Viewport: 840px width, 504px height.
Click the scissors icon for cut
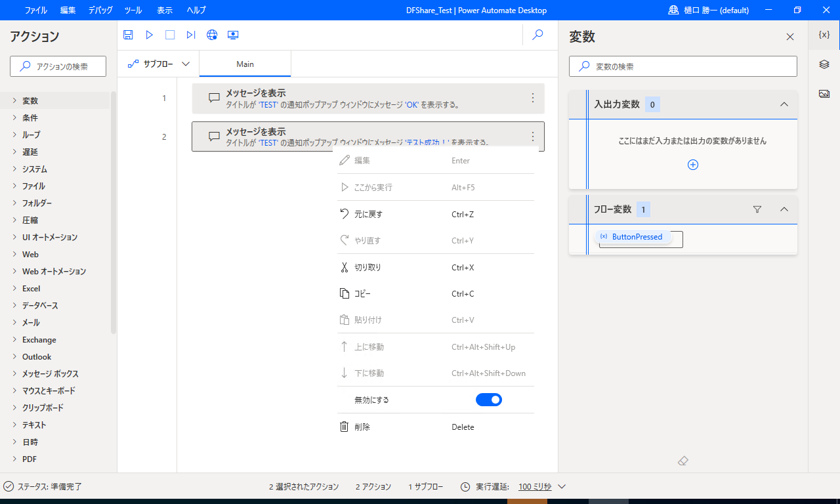coord(344,267)
